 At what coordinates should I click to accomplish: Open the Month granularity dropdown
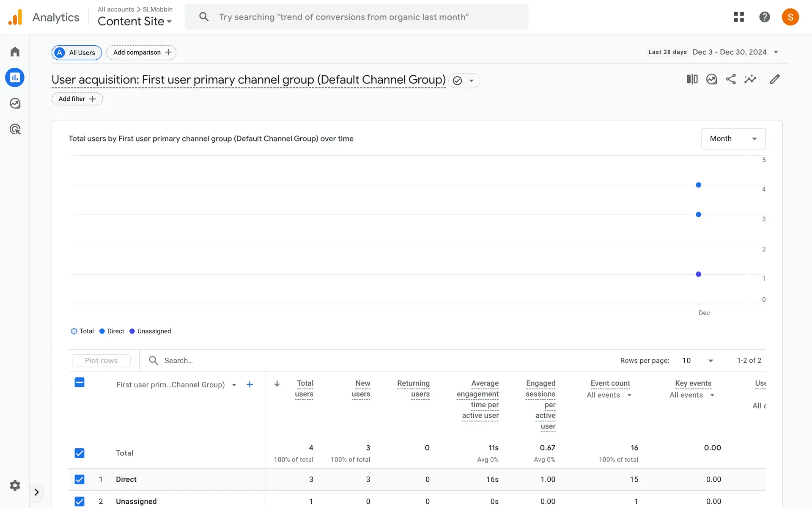733,138
